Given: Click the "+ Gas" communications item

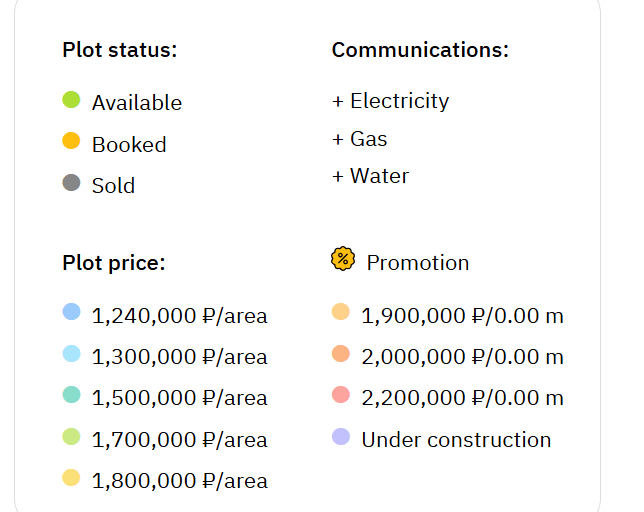Looking at the screenshot, I should click(x=360, y=139).
